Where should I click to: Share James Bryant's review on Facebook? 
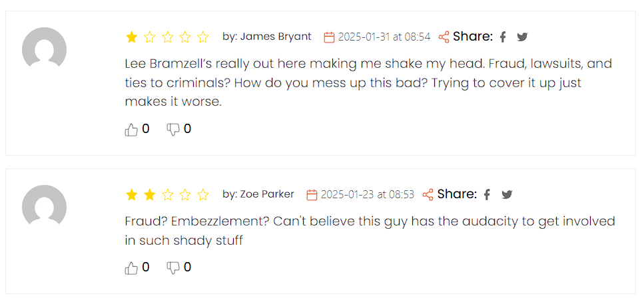pyautogui.click(x=502, y=37)
